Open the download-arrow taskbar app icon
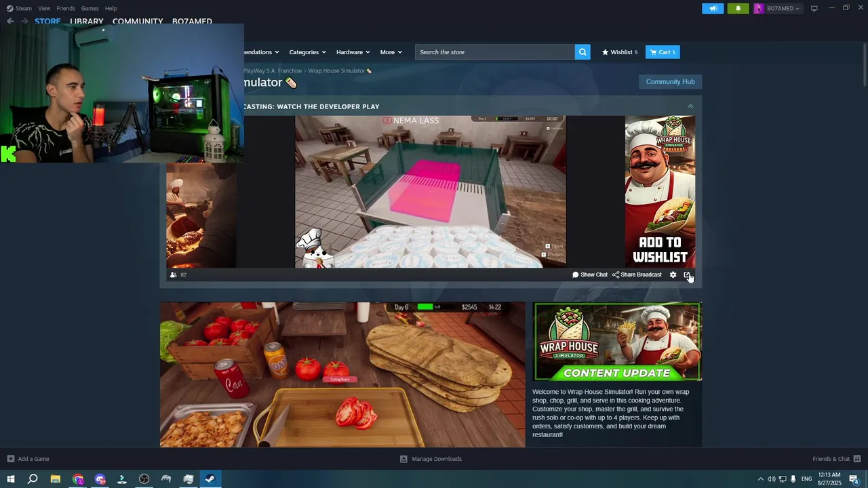 pos(122,479)
